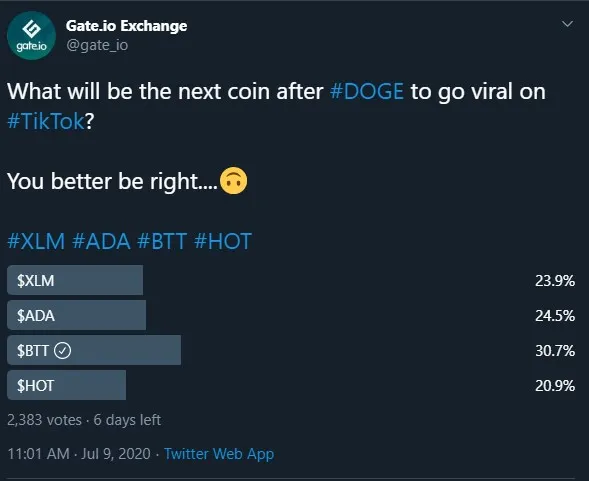
Task: Click the 2,383 votes count text
Action: point(44,420)
